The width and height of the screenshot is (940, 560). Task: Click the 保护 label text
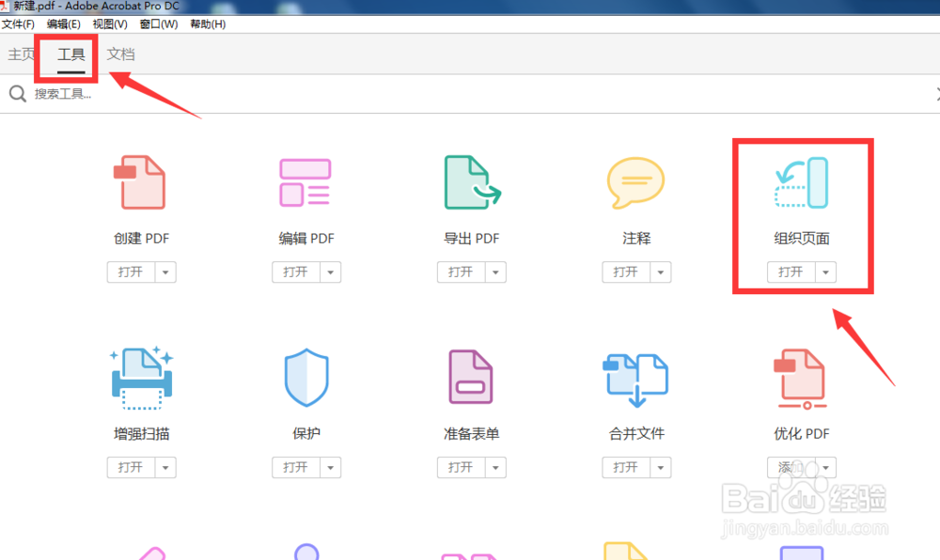[306, 434]
